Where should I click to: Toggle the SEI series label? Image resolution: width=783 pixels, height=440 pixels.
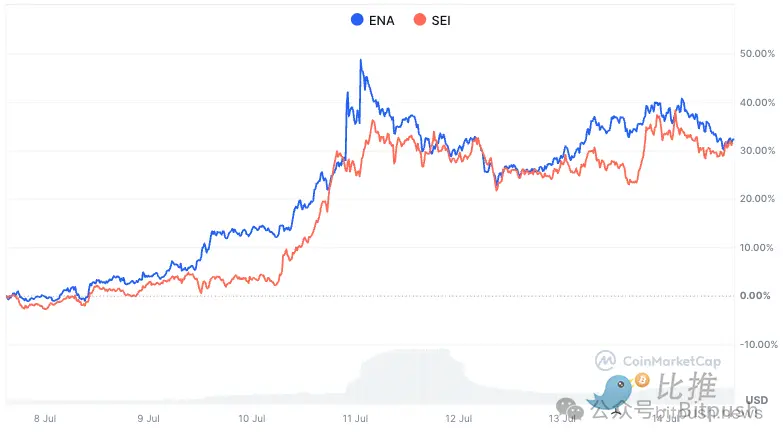coord(440,20)
